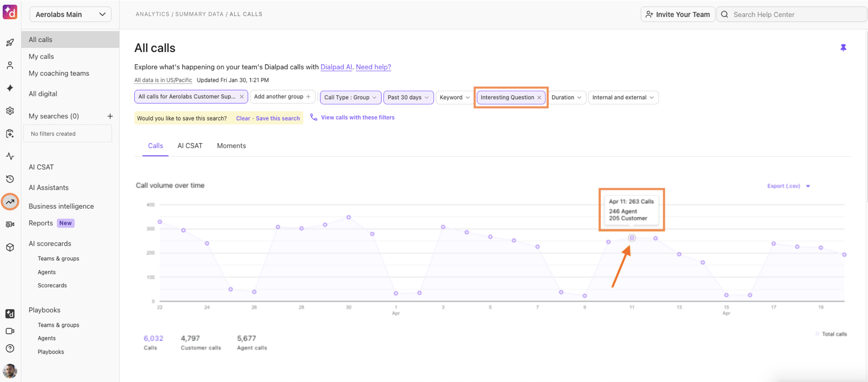
Task: Open the Duration filter dropdown
Action: pyautogui.click(x=566, y=98)
